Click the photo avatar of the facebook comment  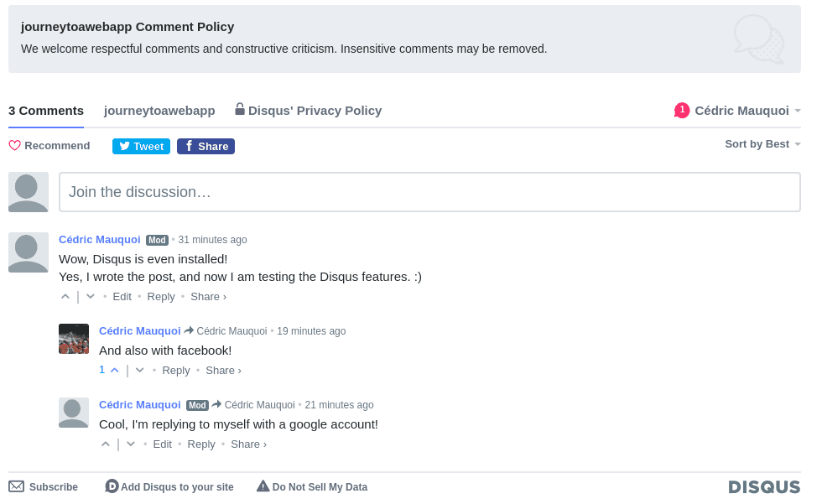(74, 339)
